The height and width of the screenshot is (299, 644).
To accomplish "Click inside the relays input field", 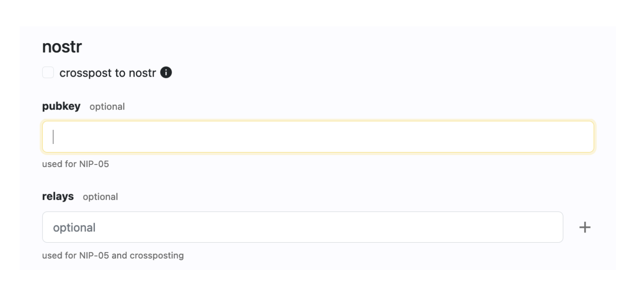I will 302,227.
